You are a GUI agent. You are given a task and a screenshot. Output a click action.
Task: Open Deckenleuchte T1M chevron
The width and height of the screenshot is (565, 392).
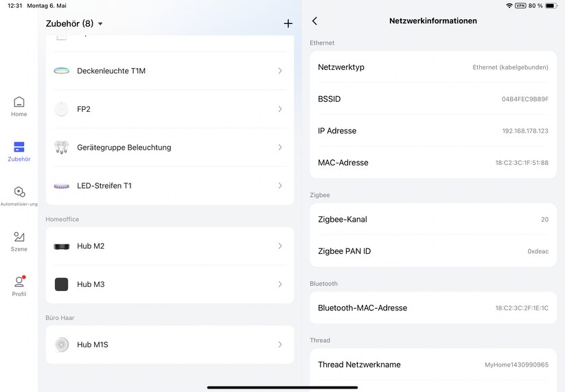[x=280, y=71]
